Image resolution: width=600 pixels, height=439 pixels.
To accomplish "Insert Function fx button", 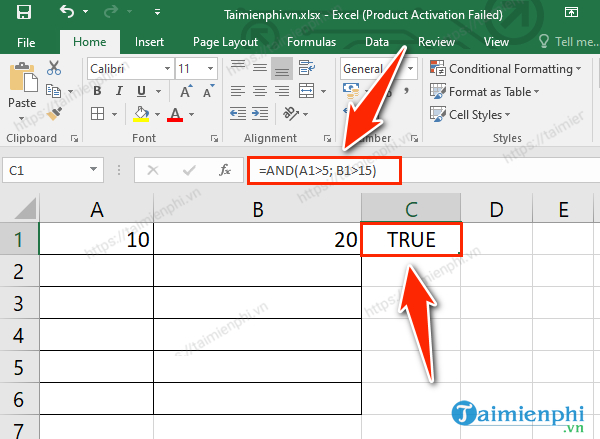I will coord(225,170).
